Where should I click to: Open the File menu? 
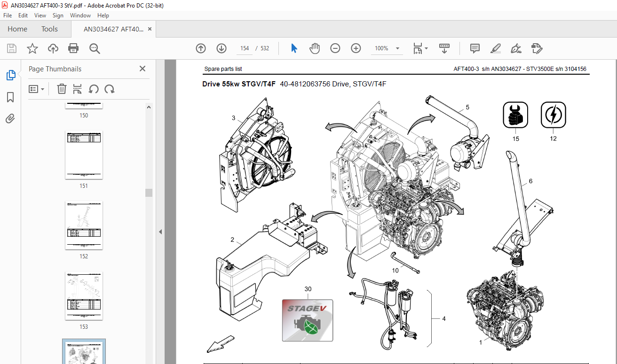click(8, 15)
